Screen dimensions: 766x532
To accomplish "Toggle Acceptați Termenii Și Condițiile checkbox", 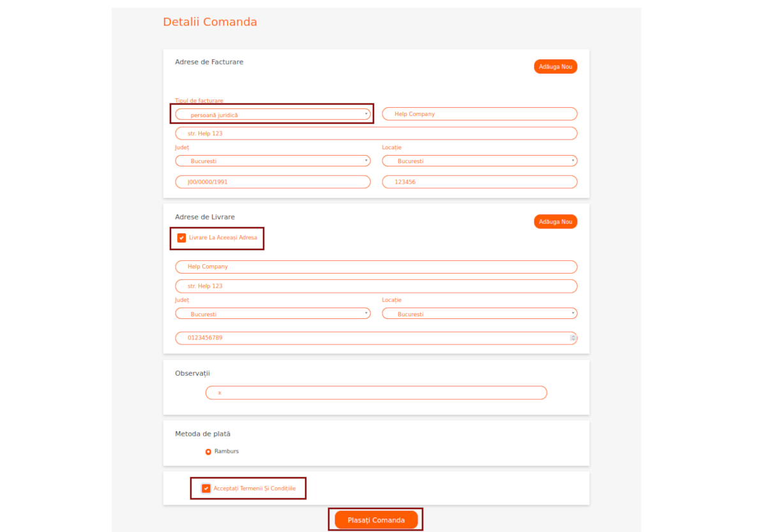I will tap(206, 489).
